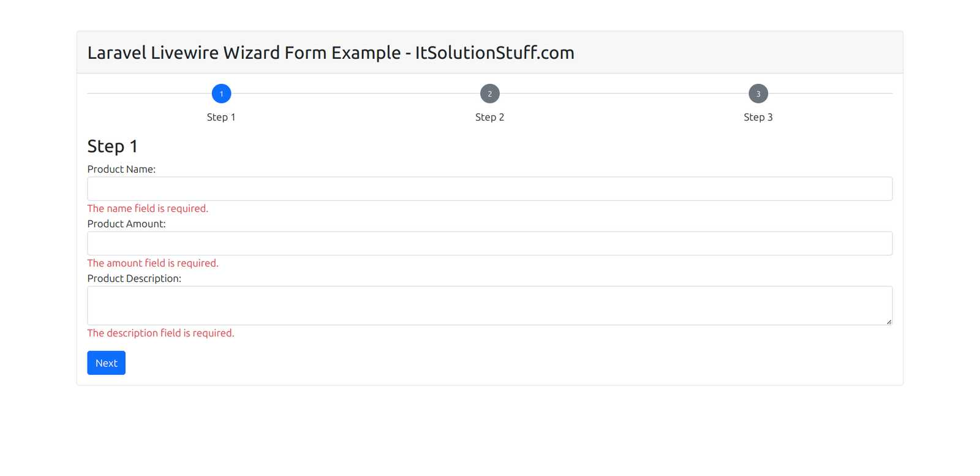
Task: Click the Product Name label
Action: pos(121,169)
